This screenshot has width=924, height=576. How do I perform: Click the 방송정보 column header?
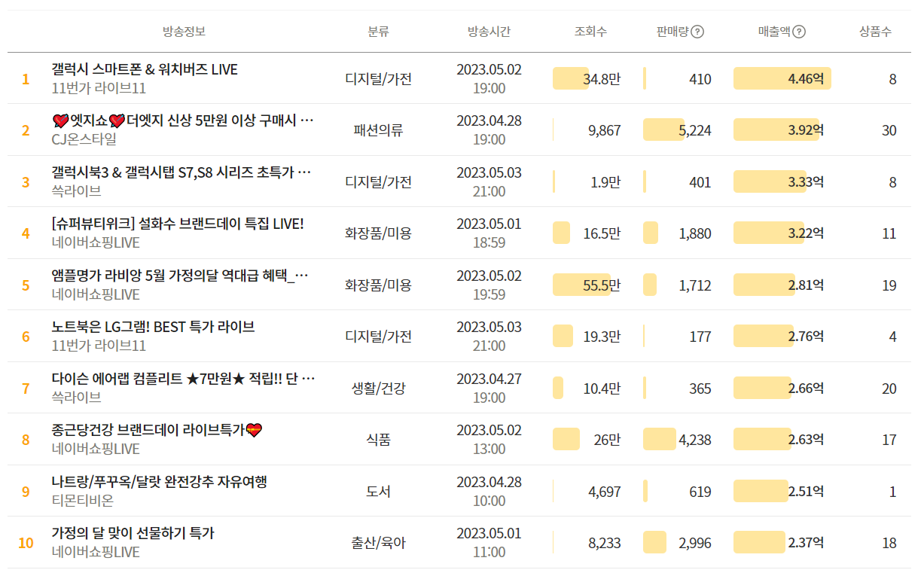pos(184,32)
